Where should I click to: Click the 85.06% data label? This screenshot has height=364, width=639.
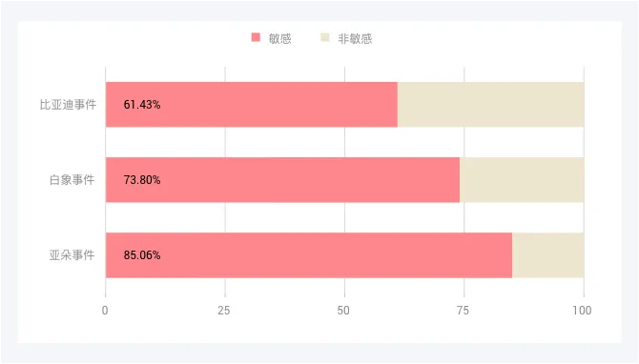point(142,255)
